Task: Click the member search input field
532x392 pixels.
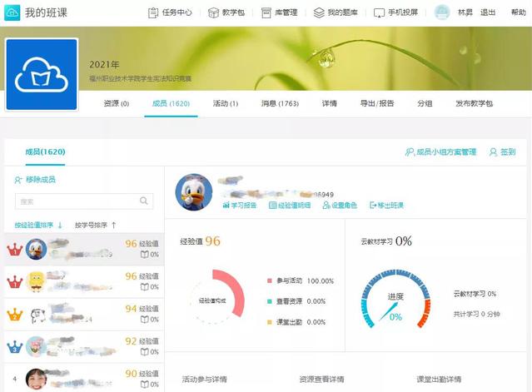Action: tap(75, 201)
